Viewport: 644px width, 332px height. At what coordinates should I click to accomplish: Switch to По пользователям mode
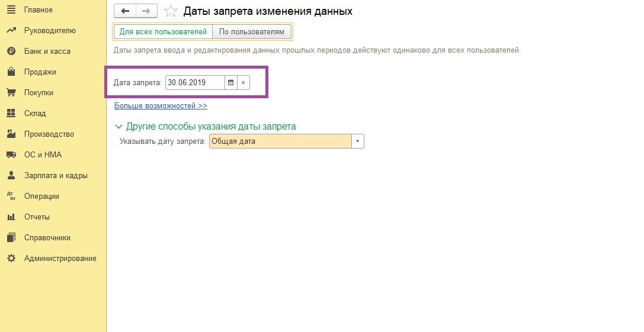point(252,31)
